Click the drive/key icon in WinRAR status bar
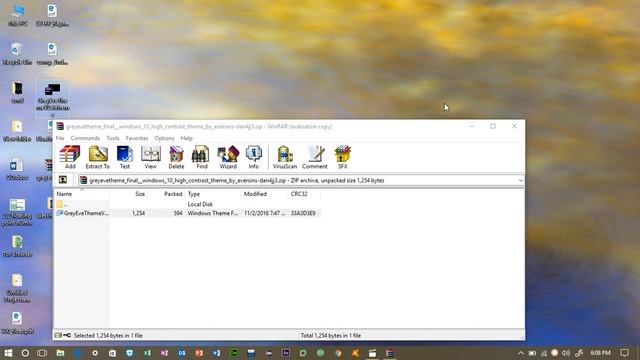Screen dimensions: 640x360 (x=63, y=335)
